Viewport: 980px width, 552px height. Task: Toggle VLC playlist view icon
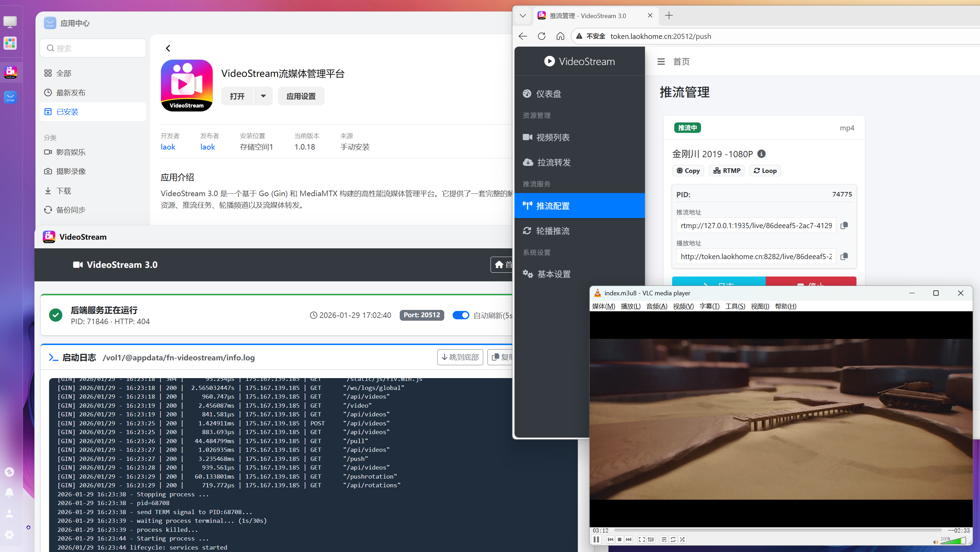664,539
